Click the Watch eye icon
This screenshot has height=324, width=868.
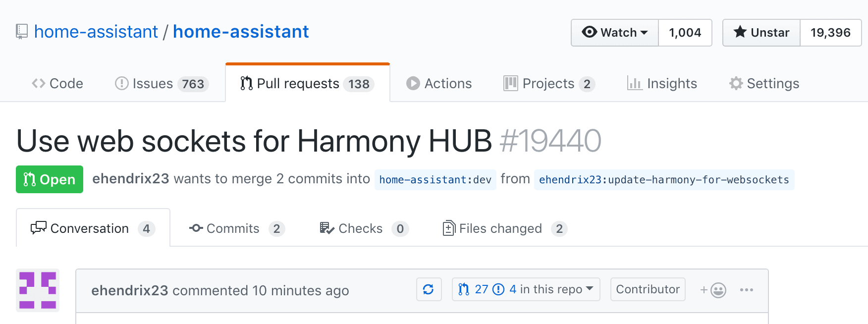pyautogui.click(x=590, y=33)
